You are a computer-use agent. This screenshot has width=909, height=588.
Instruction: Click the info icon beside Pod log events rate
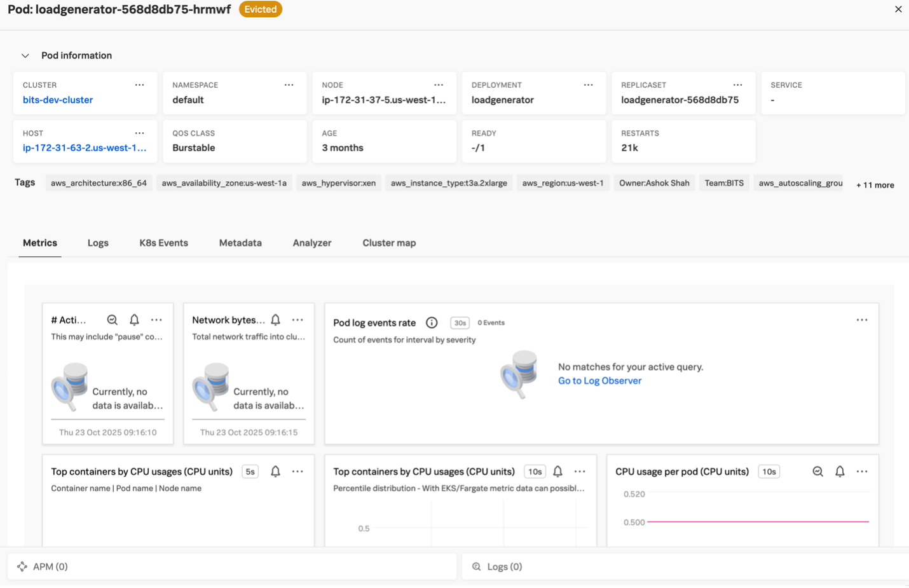pos(432,322)
